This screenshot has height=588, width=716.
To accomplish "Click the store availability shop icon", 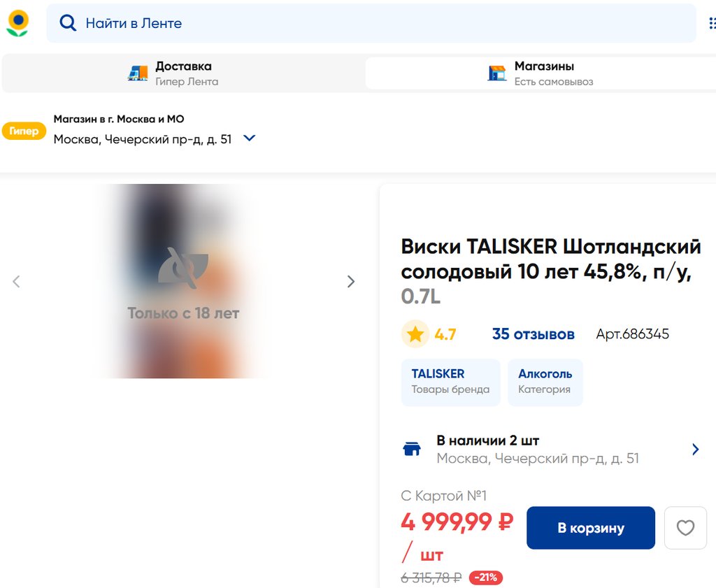I will [x=411, y=449].
